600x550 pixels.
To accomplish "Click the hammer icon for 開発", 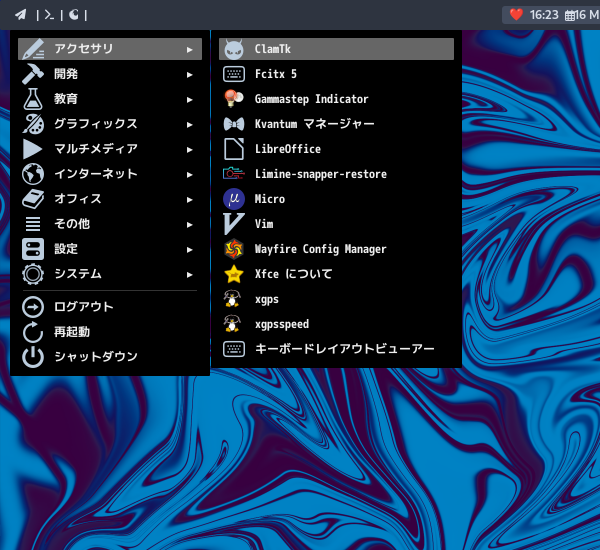I will (x=33, y=74).
